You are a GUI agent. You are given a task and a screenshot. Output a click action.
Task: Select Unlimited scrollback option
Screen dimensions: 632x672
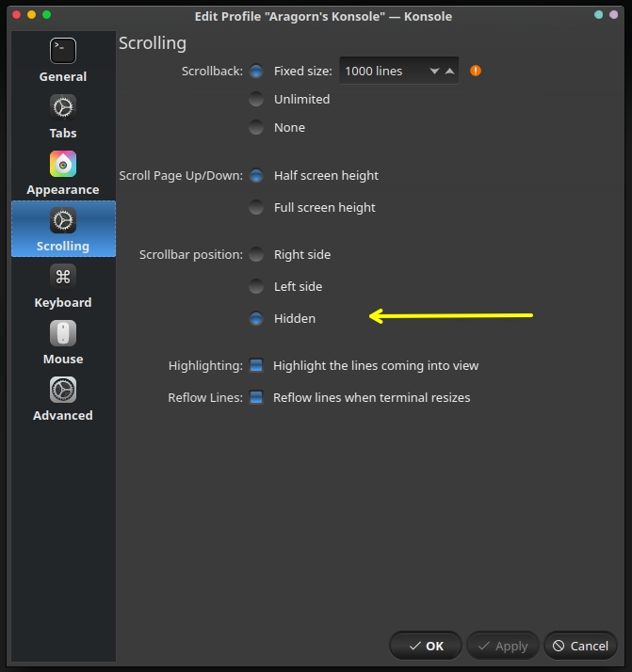[x=256, y=99]
